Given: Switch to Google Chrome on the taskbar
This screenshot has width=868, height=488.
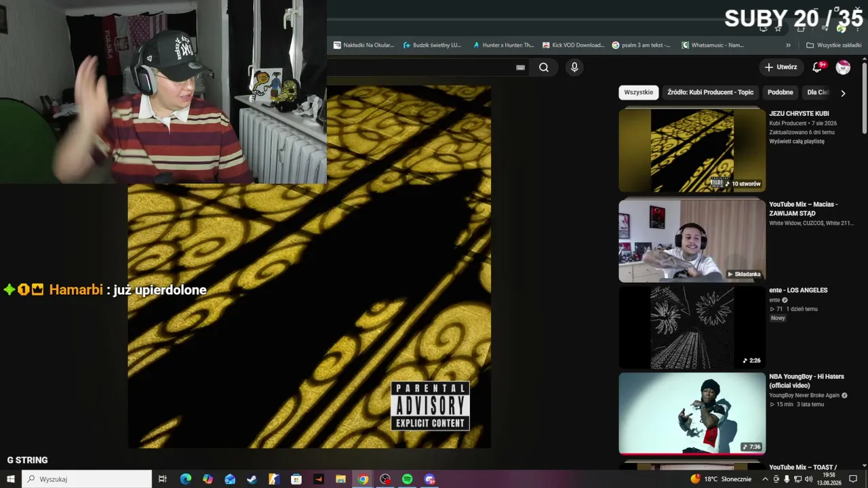Looking at the screenshot, I should pos(363,479).
